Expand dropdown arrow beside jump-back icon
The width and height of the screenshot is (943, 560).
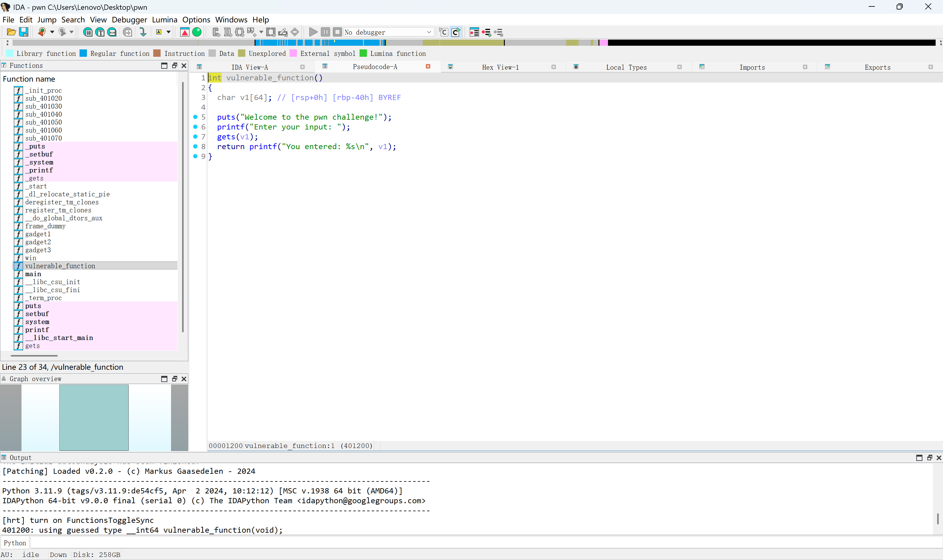52,32
